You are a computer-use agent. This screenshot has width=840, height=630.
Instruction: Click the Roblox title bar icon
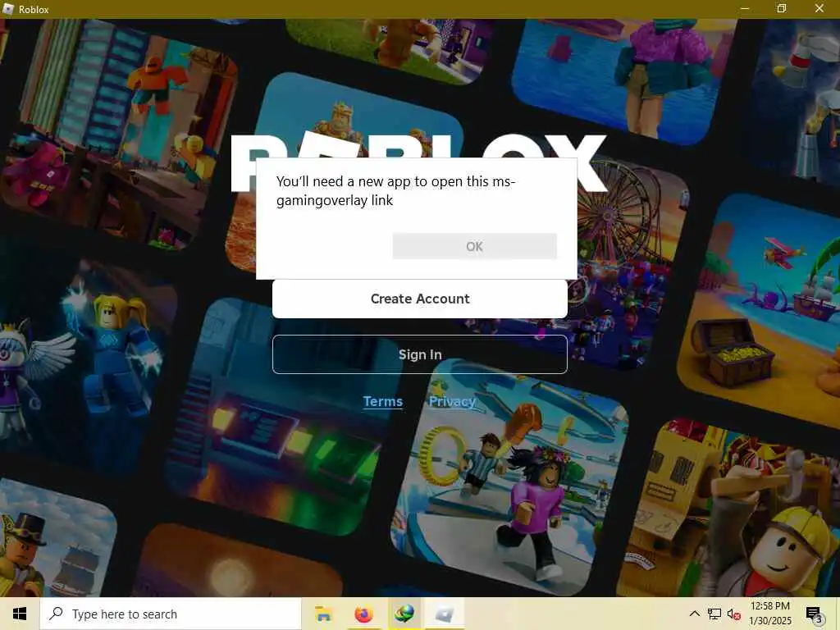8,9
